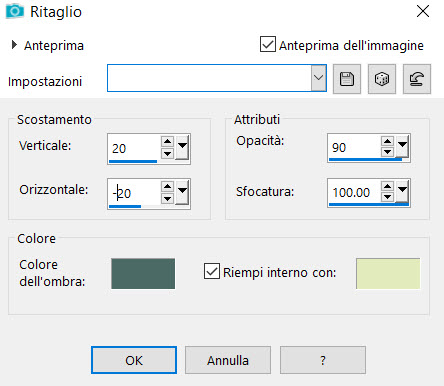Expand the Anteprima disclosure triangle
The image size is (444, 386).
tap(14, 45)
